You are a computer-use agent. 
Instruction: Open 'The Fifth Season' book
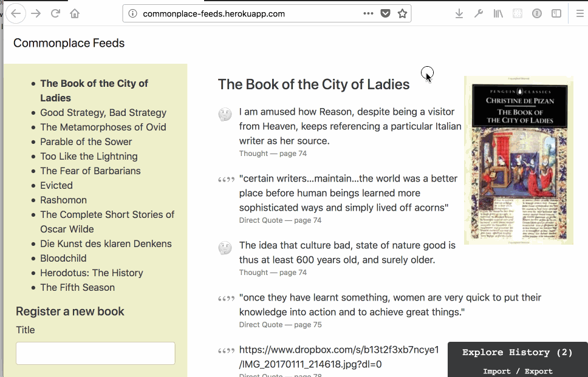[78, 288]
